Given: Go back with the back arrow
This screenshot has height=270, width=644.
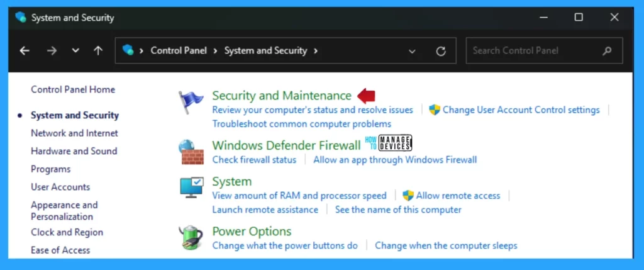Looking at the screenshot, I should pos(25,51).
